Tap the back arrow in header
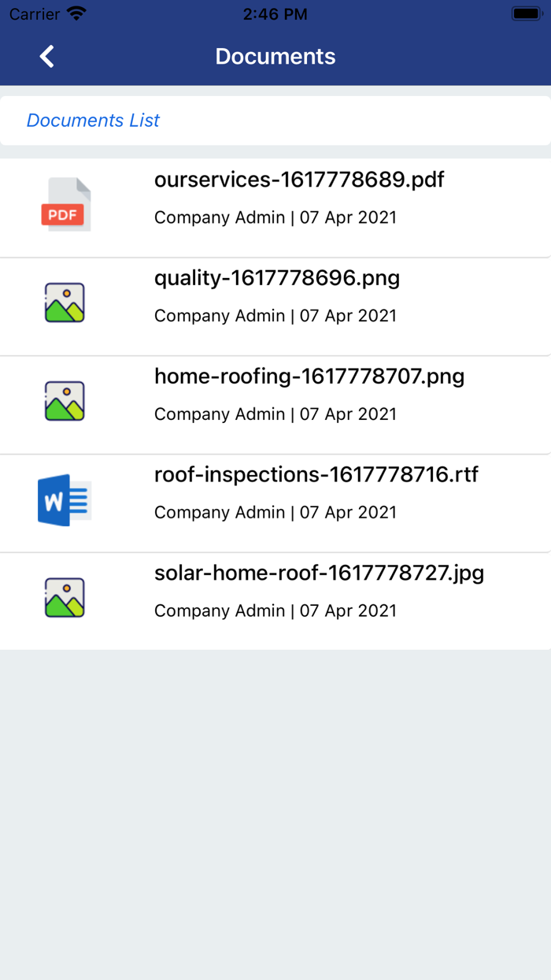Screen dimensions: 551x980 click(47, 57)
